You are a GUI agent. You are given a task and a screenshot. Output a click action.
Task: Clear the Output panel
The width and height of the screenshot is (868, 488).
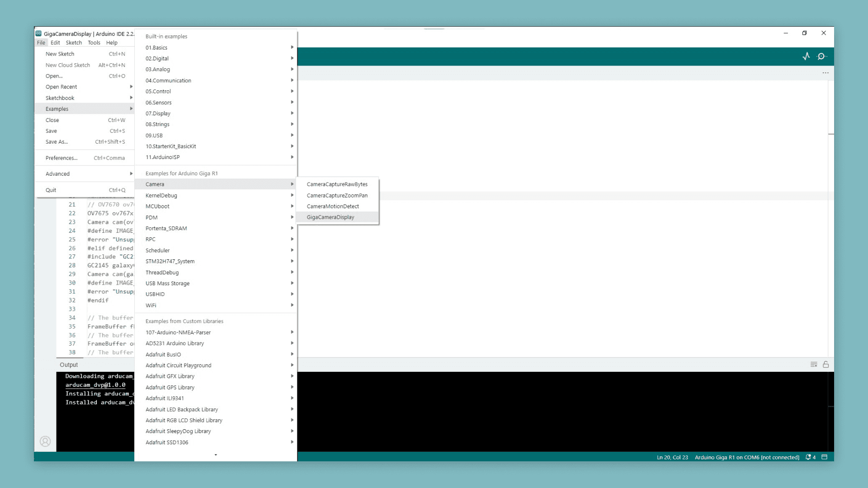tap(814, 365)
